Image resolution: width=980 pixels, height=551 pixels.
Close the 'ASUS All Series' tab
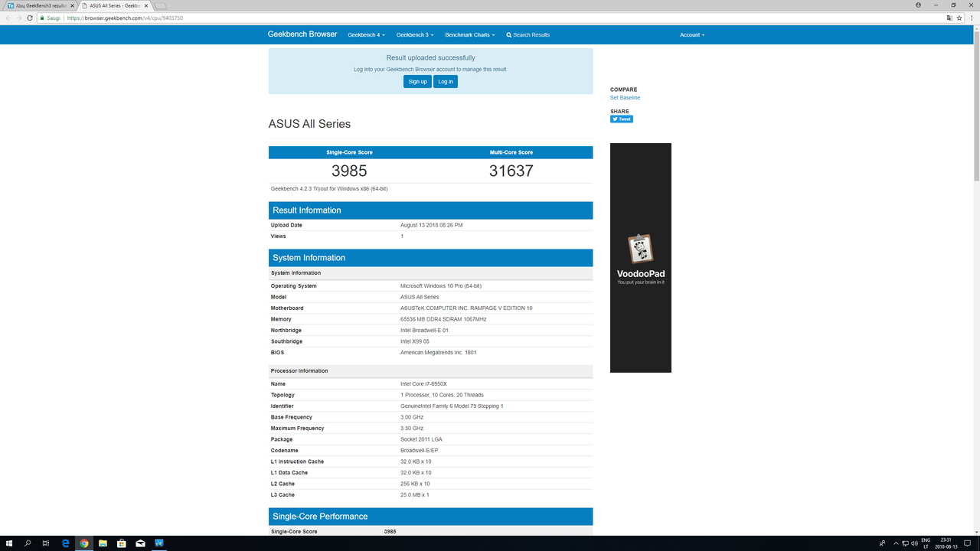tap(147, 5)
